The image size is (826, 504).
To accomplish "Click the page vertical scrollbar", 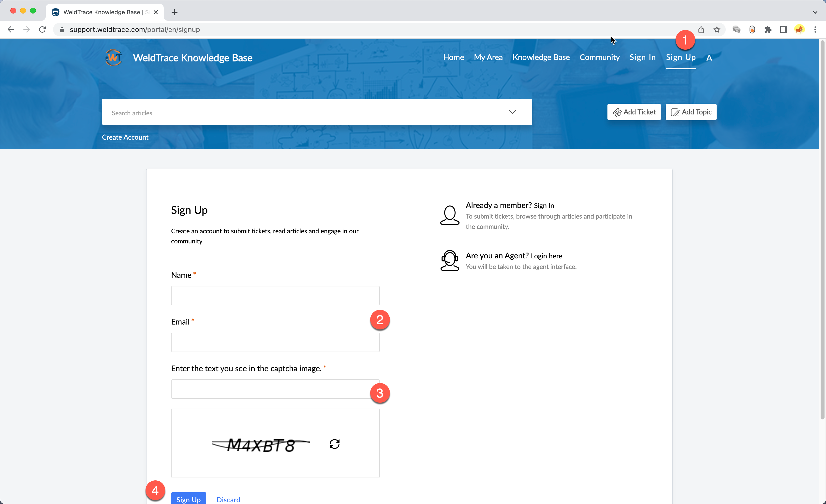I will click(822, 230).
